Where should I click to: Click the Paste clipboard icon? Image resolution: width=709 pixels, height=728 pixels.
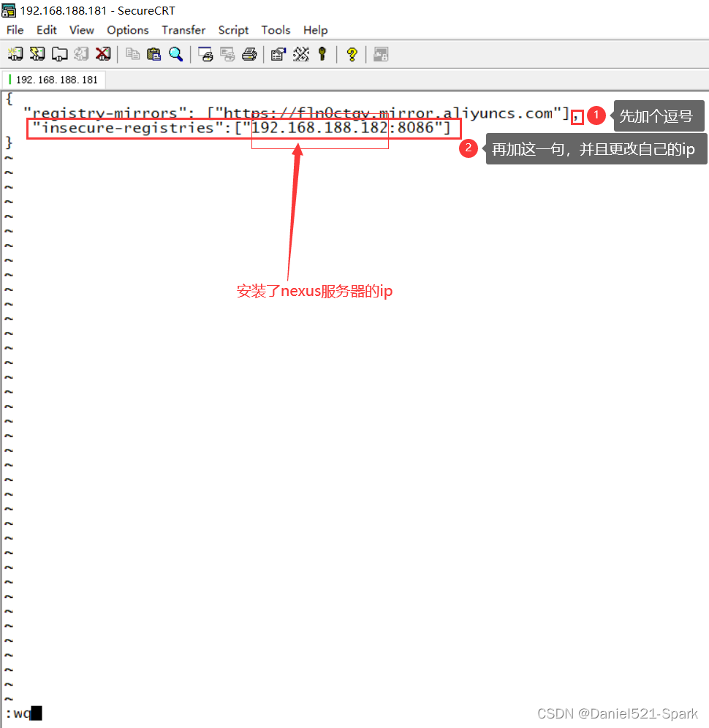pyautogui.click(x=153, y=54)
